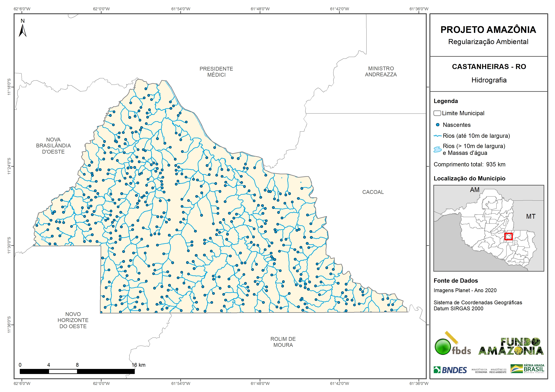Viewport: 555px width, 392px height.
Task: Click the PRESIDENTE MÉDICI map label
Action: [x=216, y=72]
